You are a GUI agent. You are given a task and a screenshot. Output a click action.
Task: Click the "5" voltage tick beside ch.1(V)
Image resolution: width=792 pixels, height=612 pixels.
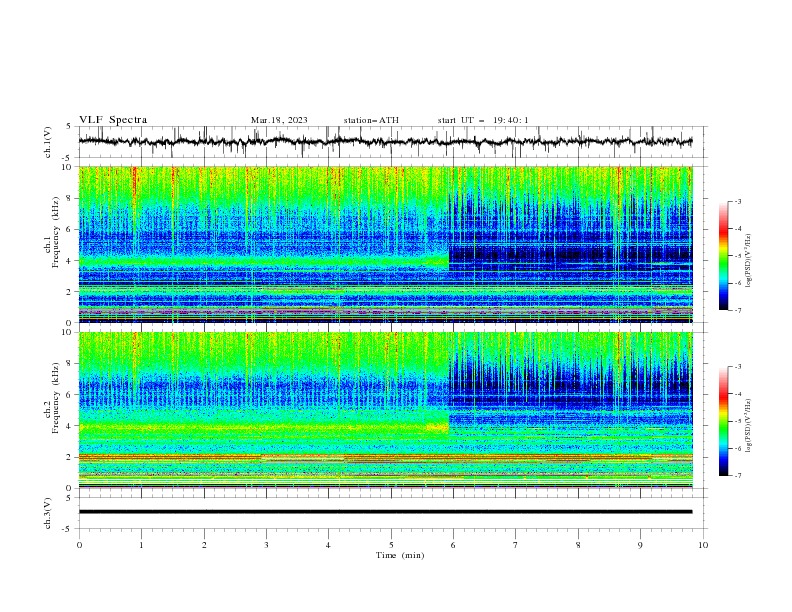pyautogui.click(x=69, y=126)
